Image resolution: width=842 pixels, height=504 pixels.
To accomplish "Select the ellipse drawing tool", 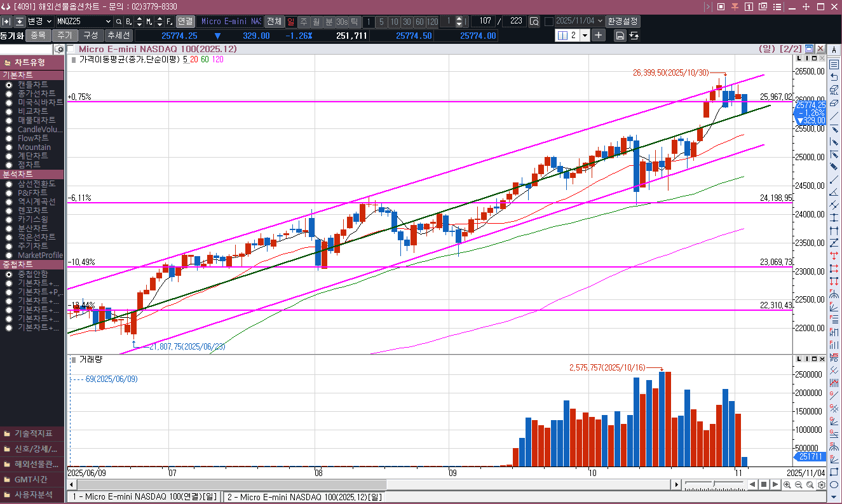I will pos(834,485).
